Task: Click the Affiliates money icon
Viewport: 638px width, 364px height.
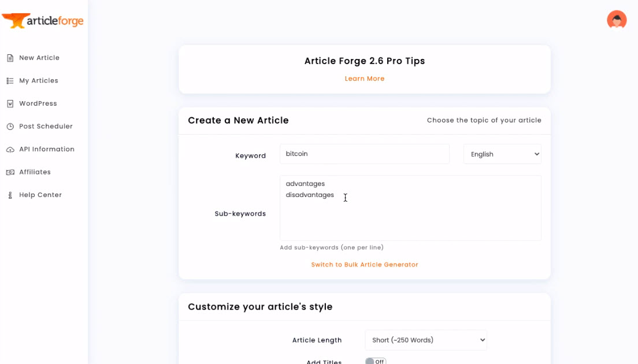Action: [x=10, y=172]
